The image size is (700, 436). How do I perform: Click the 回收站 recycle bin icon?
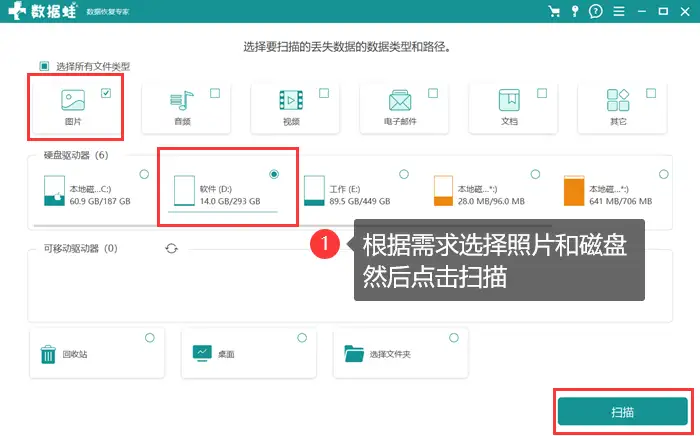(48, 354)
